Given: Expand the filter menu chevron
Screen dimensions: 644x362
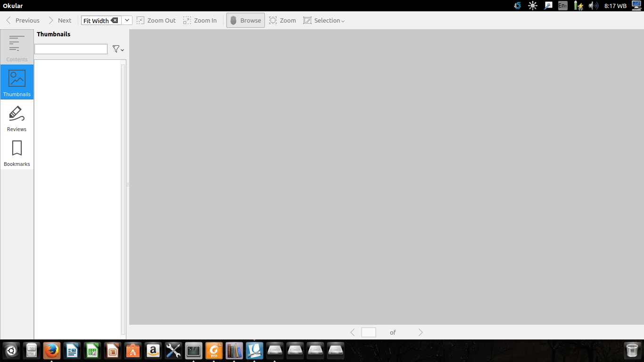Looking at the screenshot, I should click(x=122, y=50).
